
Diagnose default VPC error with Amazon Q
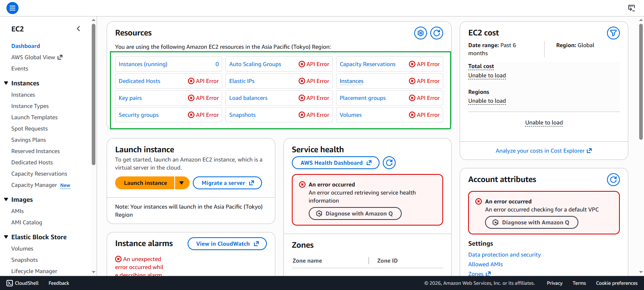(x=532, y=222)
